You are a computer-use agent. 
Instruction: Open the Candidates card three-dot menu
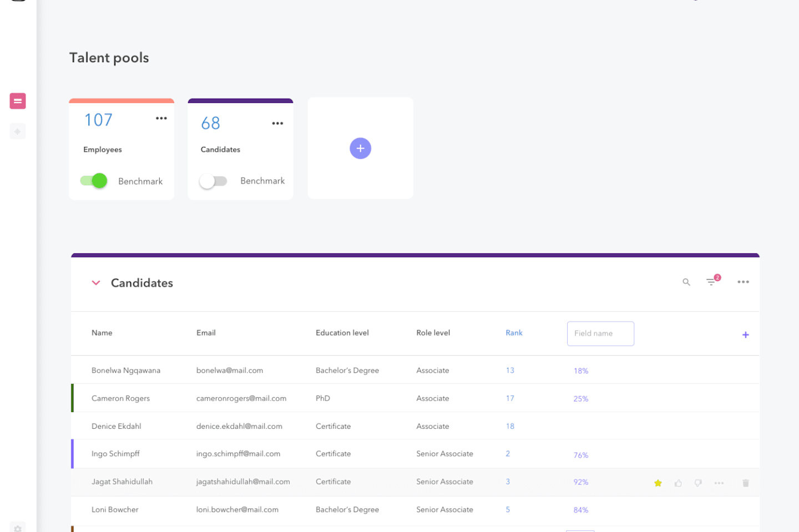[x=277, y=123]
